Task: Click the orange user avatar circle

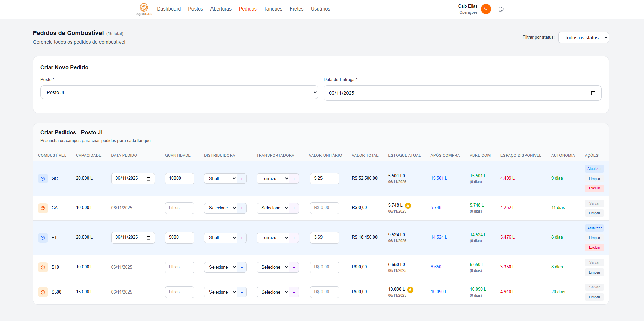Action: coord(486,9)
